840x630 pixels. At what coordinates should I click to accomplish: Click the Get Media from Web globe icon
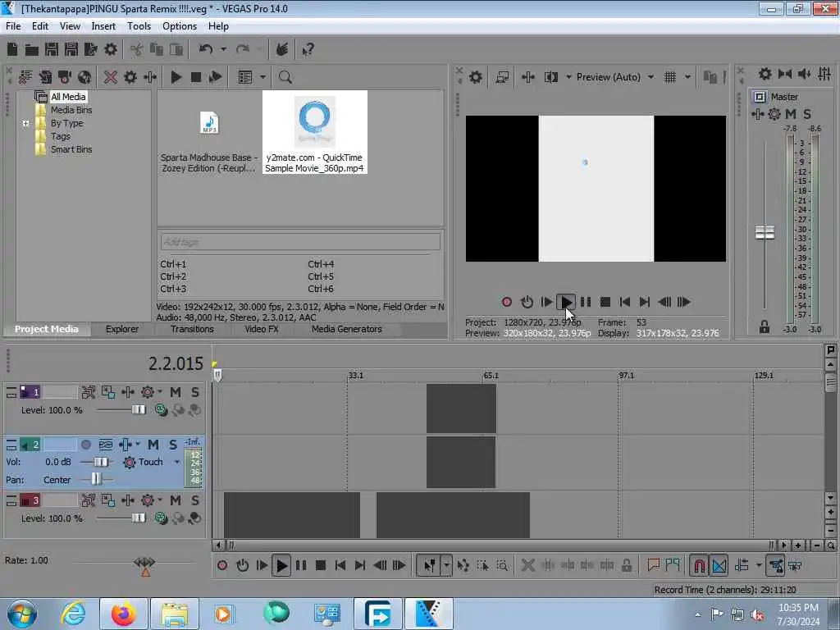point(84,77)
